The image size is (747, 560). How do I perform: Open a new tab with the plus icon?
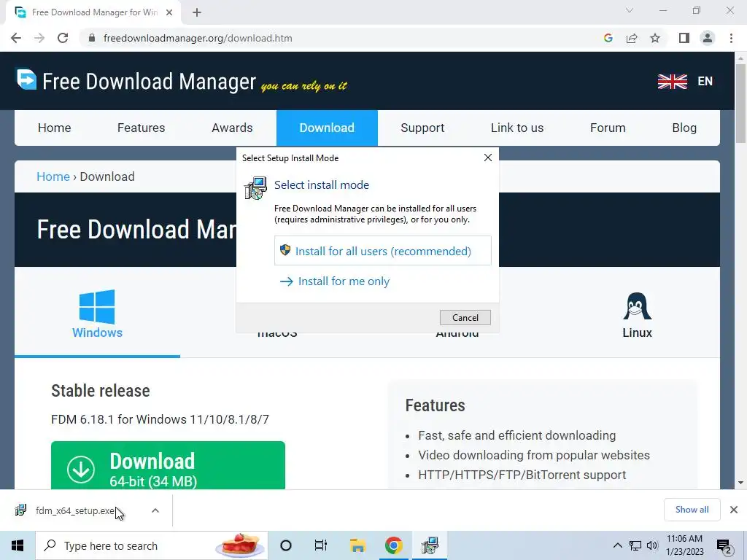coord(197,12)
